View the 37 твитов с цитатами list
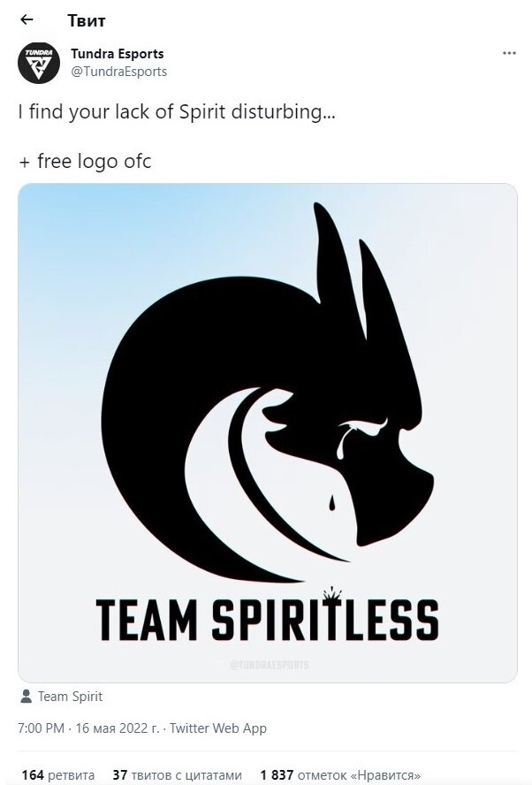The height and width of the screenshot is (785, 532). (x=177, y=775)
